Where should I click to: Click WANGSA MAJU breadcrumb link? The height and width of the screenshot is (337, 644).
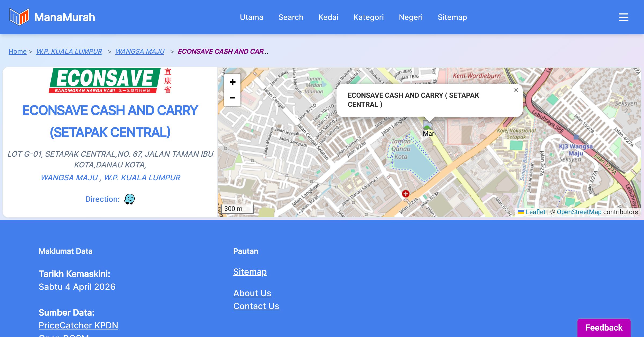click(140, 51)
